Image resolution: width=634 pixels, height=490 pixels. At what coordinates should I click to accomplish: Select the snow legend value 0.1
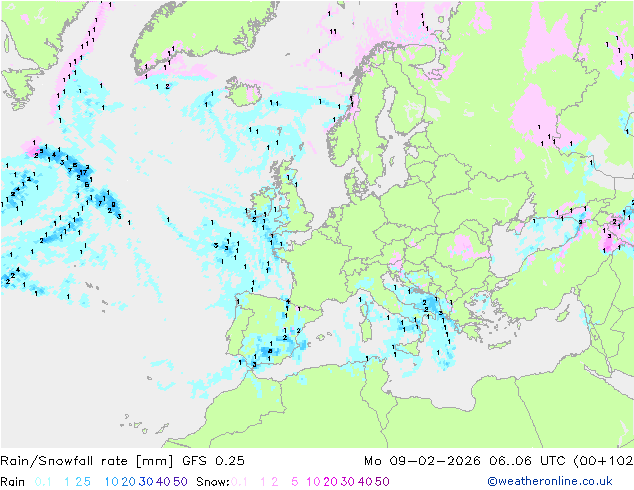point(239,482)
